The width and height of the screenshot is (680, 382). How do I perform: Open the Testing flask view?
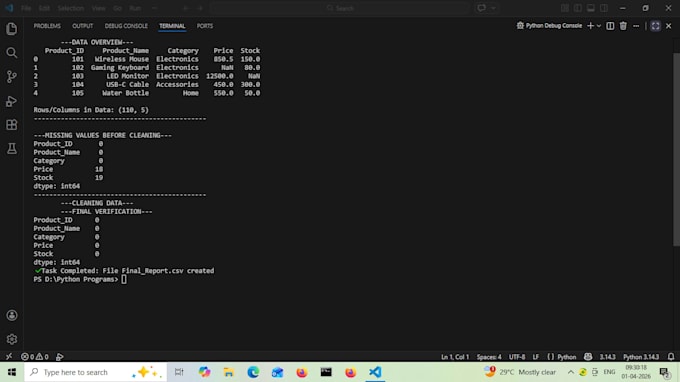pyautogui.click(x=12, y=149)
